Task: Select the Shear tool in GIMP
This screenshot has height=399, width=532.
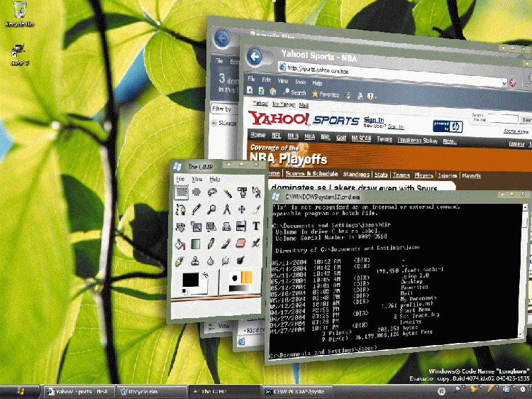Action: tap(211, 226)
